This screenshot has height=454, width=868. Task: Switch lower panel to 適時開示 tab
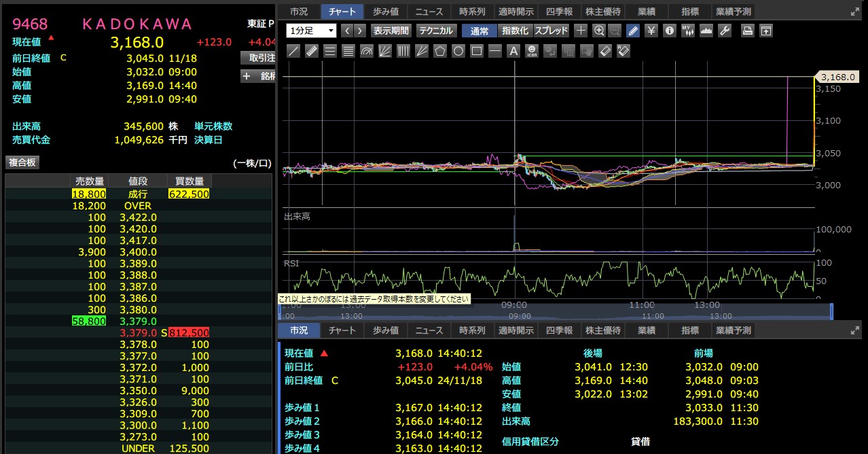pos(516,330)
